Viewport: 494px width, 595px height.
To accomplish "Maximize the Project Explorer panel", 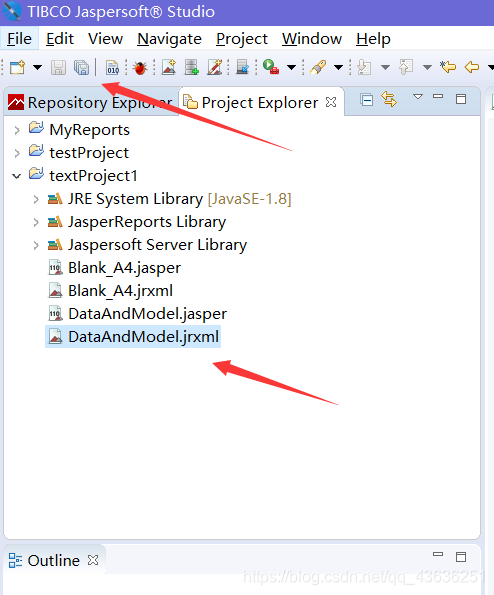I will tap(461, 99).
